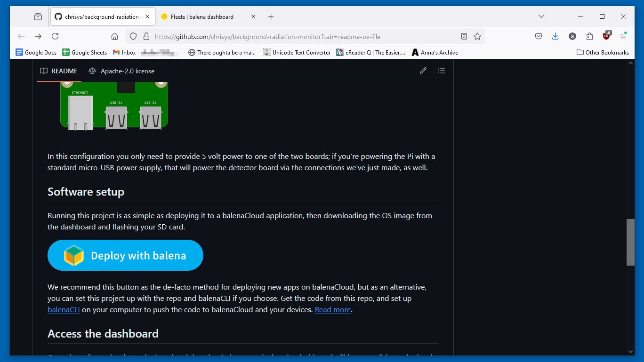Open Google Docs bookmark
644x362 pixels.
point(36,52)
